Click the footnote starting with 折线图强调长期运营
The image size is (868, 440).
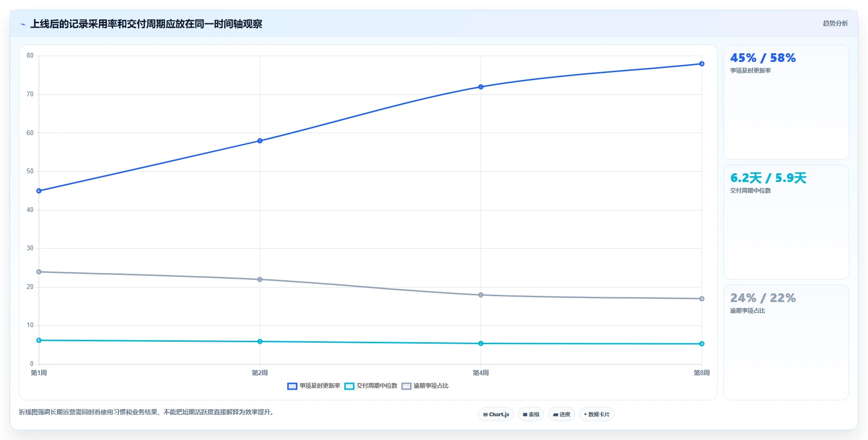pos(147,412)
